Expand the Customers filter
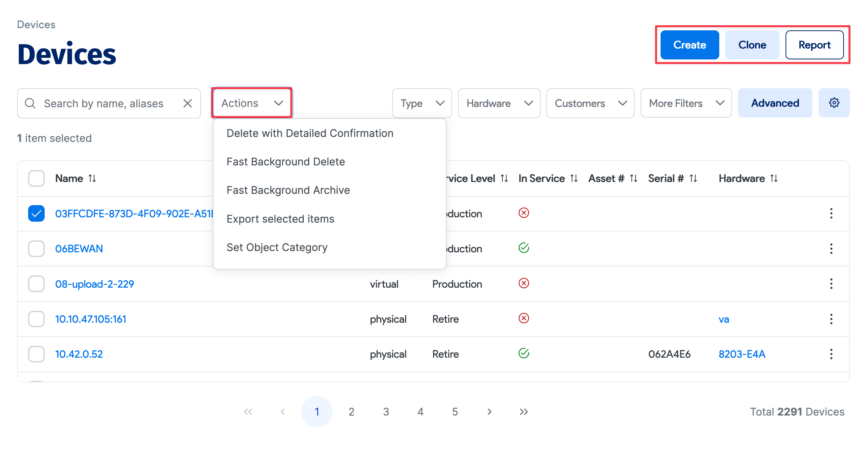868x459 pixels. (x=590, y=103)
